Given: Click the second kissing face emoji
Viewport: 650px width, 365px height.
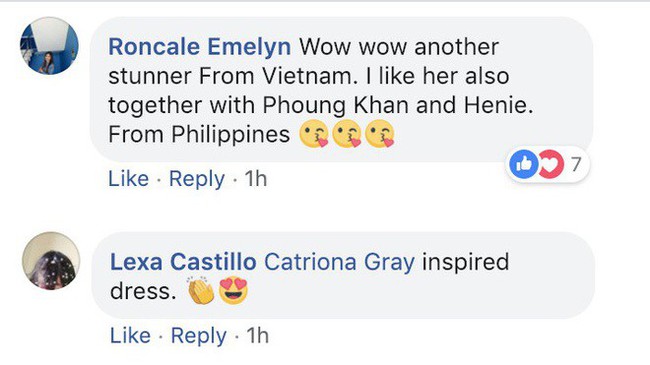Looking at the screenshot, I should (347, 134).
